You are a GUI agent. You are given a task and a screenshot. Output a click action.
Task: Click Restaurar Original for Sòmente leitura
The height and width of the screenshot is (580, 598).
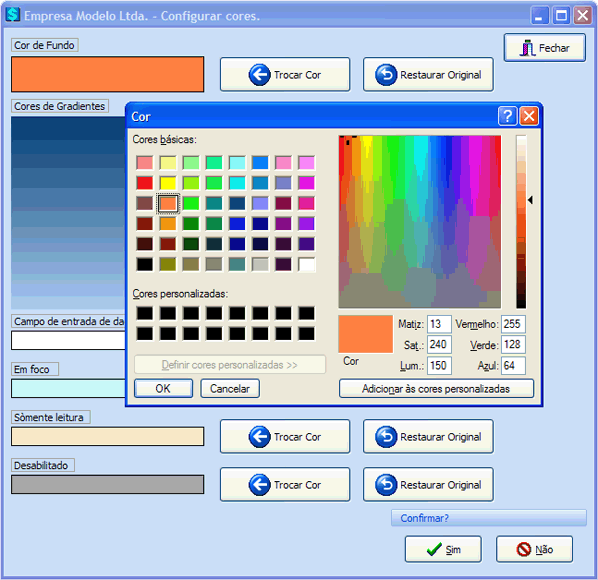pyautogui.click(x=428, y=437)
